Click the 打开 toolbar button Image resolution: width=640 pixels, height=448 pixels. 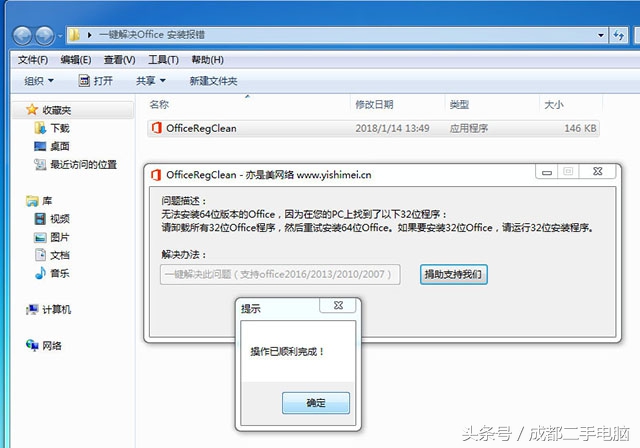(96, 81)
